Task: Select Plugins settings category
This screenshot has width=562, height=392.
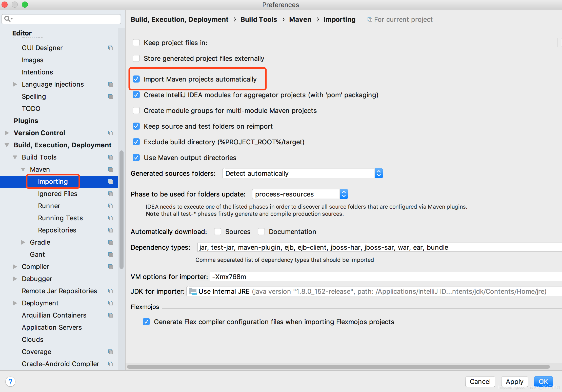Action: pyautogui.click(x=26, y=121)
